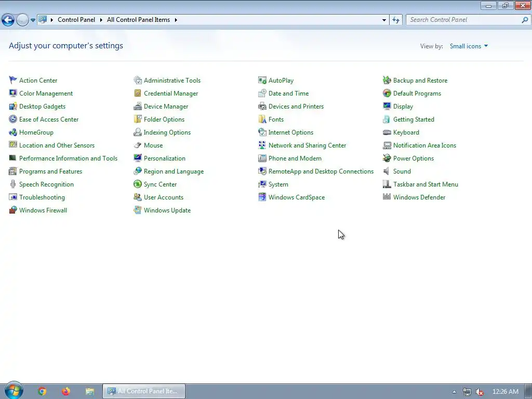The image size is (532, 399).
Task: Click in the Search Control Panel field
Action: click(468, 20)
